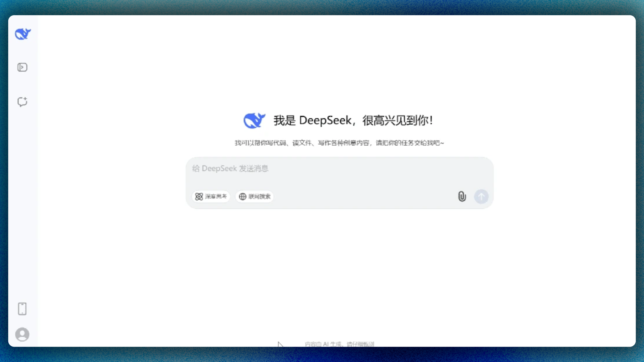Click the globe icon in 联网搜索
Viewport: 644px width, 362px height.
[x=242, y=197]
